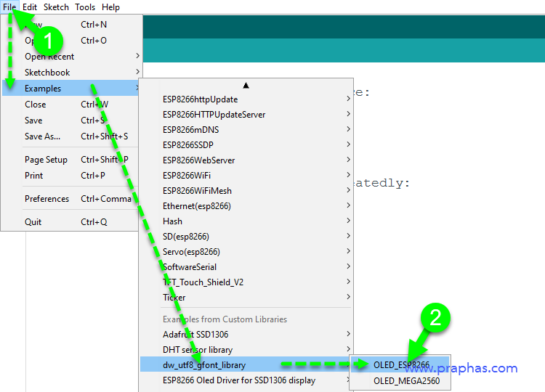The height and width of the screenshot is (392, 545).
Task: Expand arrow beside Ticker
Action: [348, 297]
